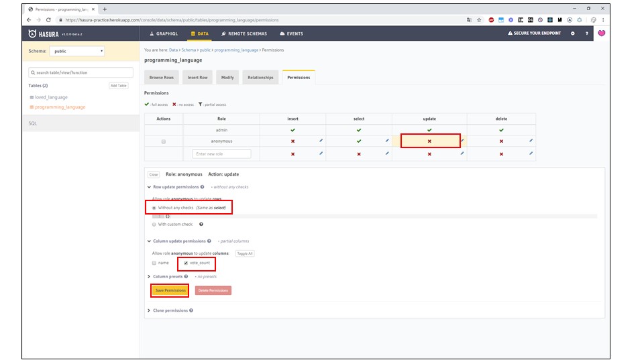Click the programming_language breadcrumb link
This screenshot has width=644, height=362.
pyautogui.click(x=236, y=50)
